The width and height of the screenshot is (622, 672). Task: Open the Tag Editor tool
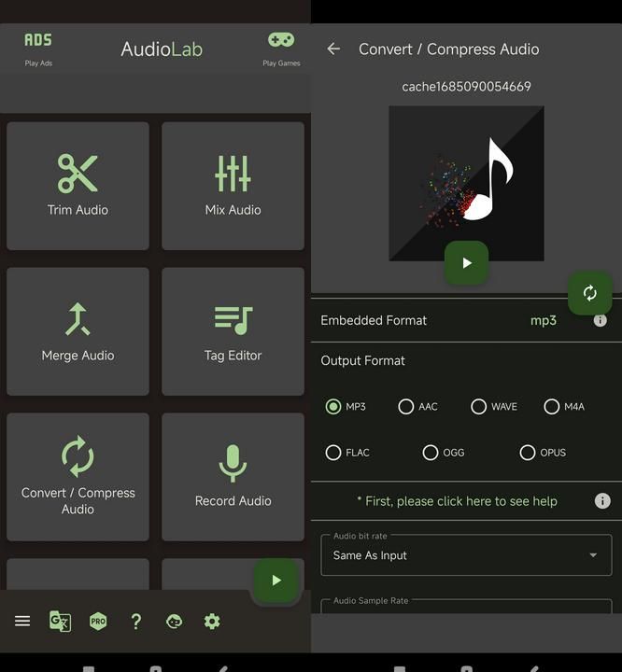(233, 331)
